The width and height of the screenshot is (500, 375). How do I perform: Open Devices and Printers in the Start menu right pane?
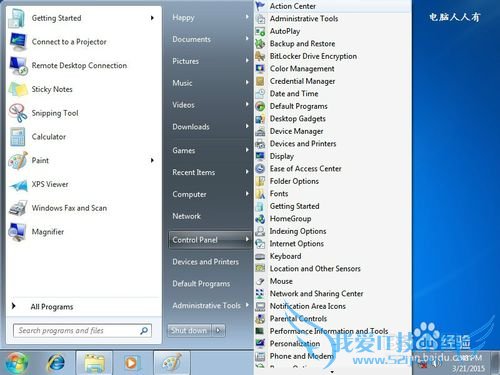pos(210,262)
